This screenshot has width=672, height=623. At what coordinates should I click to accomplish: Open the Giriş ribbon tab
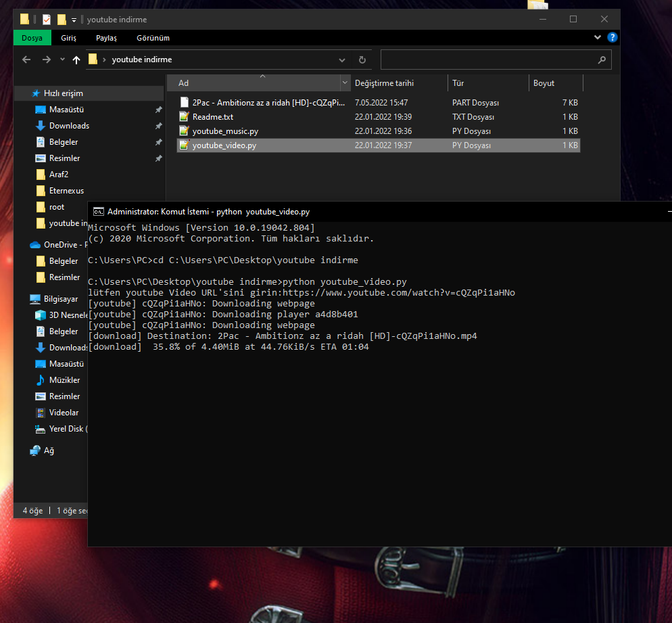pos(68,38)
